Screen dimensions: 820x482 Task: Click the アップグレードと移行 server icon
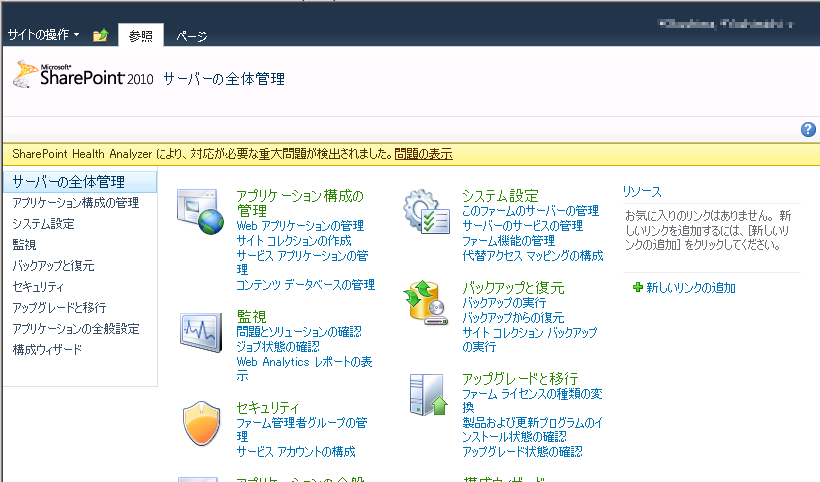click(428, 395)
